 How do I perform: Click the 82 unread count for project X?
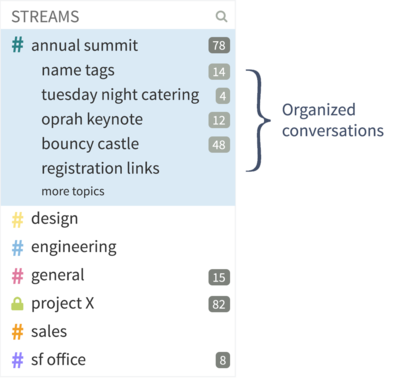[219, 304]
